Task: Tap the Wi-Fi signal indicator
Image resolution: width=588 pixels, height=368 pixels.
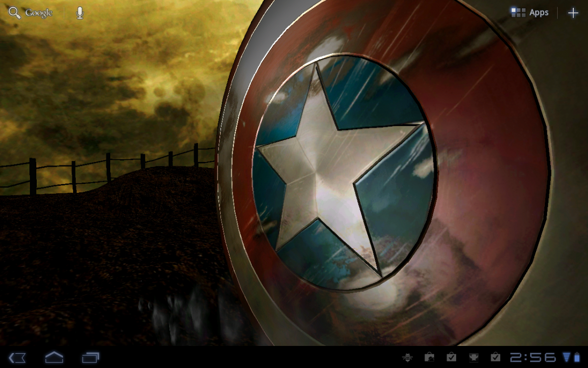Action: (567, 357)
